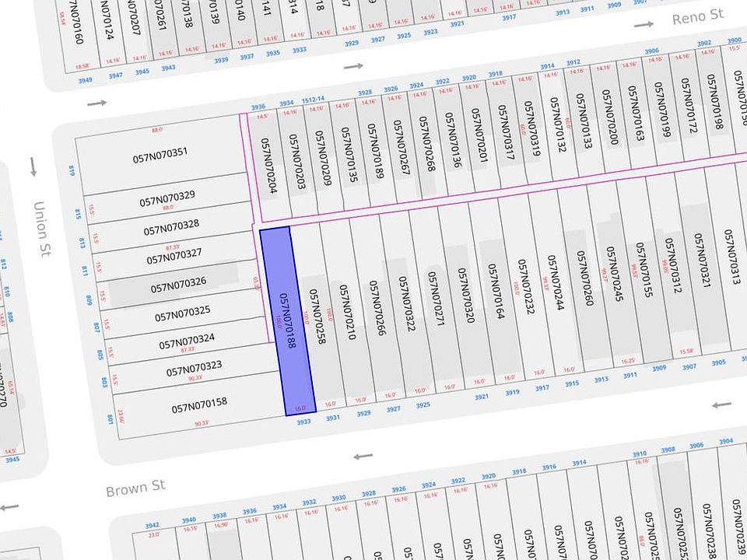Select parcel 057N070319

tap(531, 129)
